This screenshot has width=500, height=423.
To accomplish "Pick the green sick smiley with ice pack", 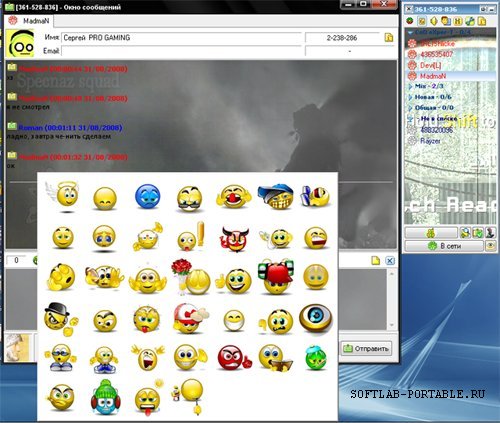I will (x=315, y=358).
